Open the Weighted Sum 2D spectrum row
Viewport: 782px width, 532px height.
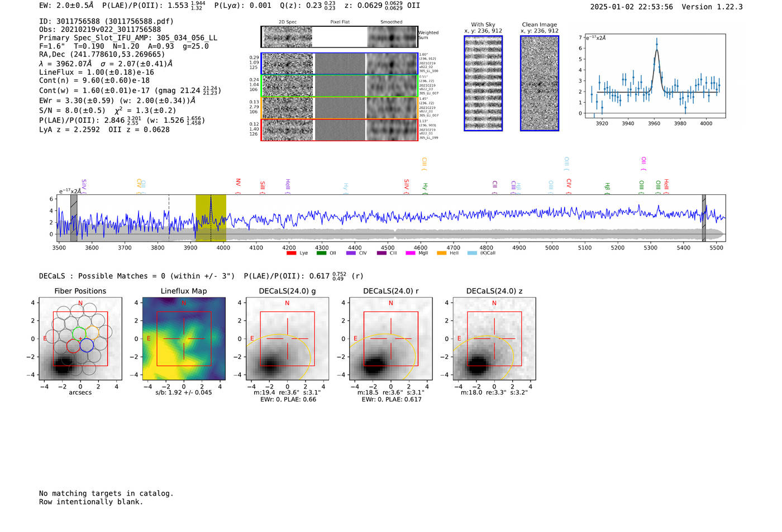[x=339, y=37]
